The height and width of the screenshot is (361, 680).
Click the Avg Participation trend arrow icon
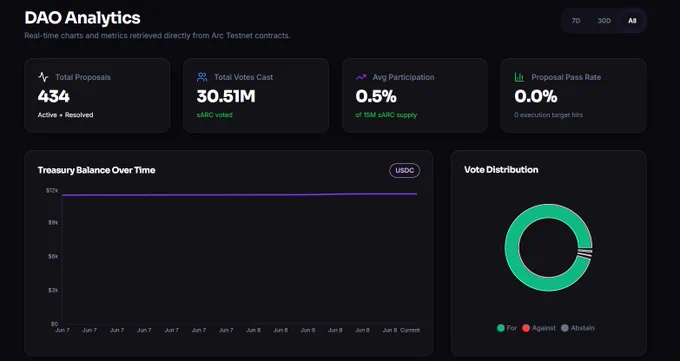point(361,77)
